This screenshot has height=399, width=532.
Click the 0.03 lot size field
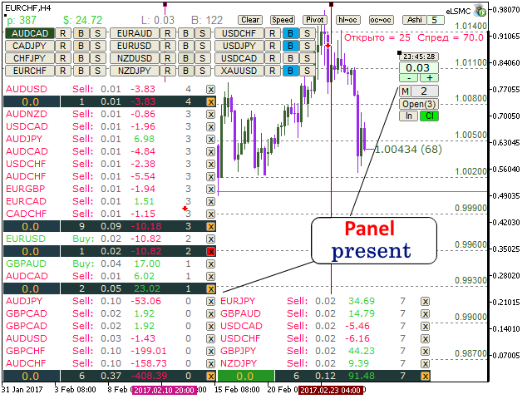click(419, 68)
